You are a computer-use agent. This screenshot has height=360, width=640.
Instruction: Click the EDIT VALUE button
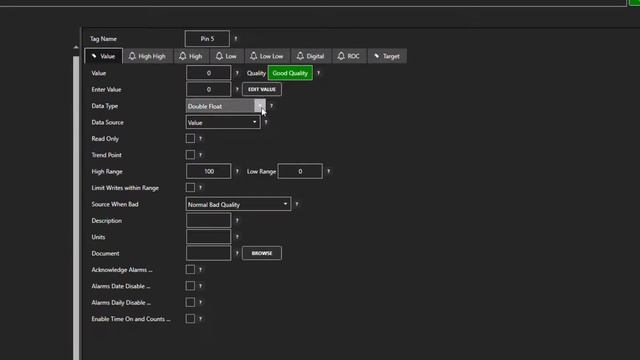pyautogui.click(x=262, y=89)
